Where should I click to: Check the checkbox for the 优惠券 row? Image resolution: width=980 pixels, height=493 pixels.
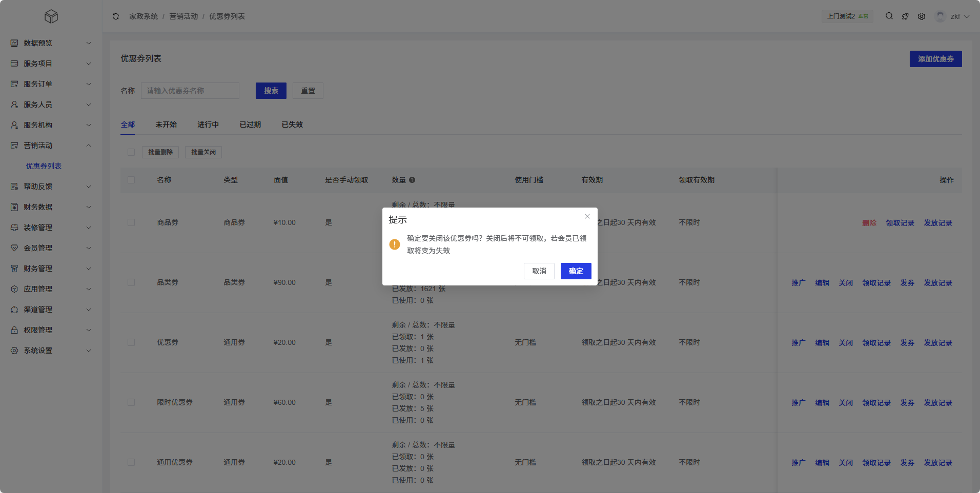(131, 342)
